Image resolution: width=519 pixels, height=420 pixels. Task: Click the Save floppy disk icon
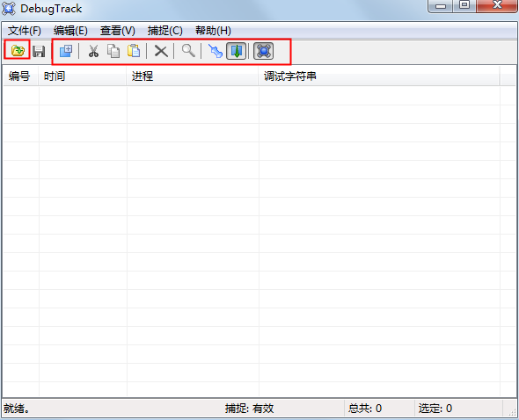[39, 51]
